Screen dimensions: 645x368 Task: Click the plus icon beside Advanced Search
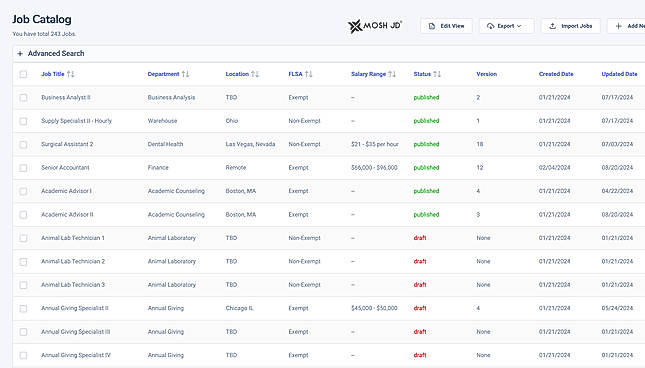(20, 53)
